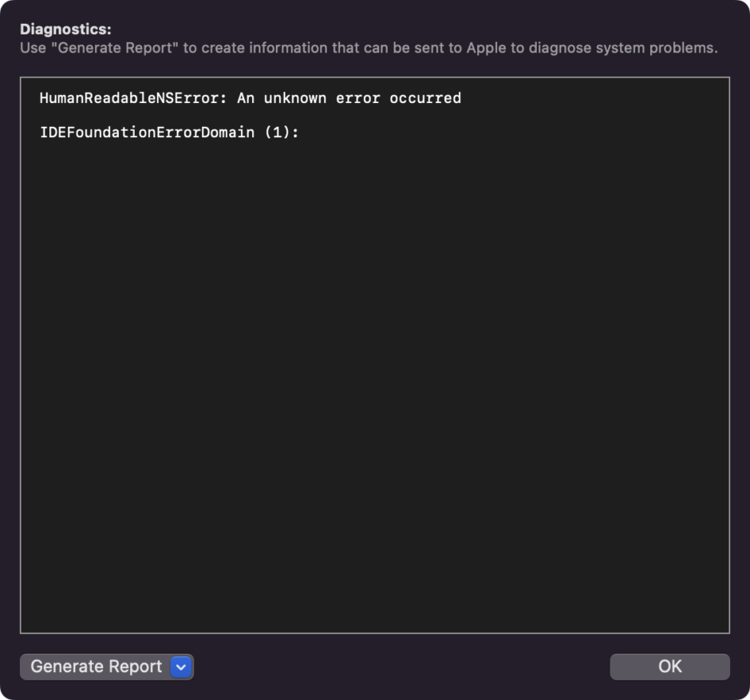The width and height of the screenshot is (750, 700).
Task: Click the "An unknown error occurred" text
Action: (349, 98)
